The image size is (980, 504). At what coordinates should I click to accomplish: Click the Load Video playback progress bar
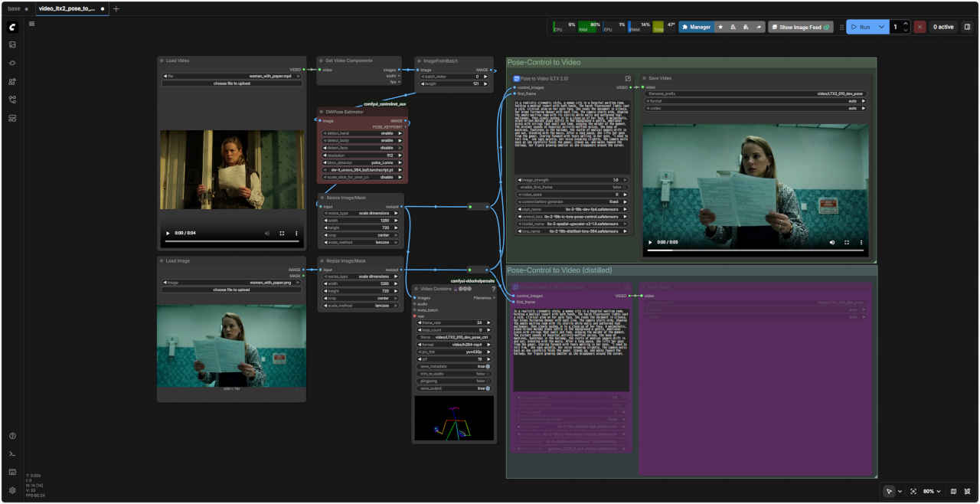click(231, 242)
